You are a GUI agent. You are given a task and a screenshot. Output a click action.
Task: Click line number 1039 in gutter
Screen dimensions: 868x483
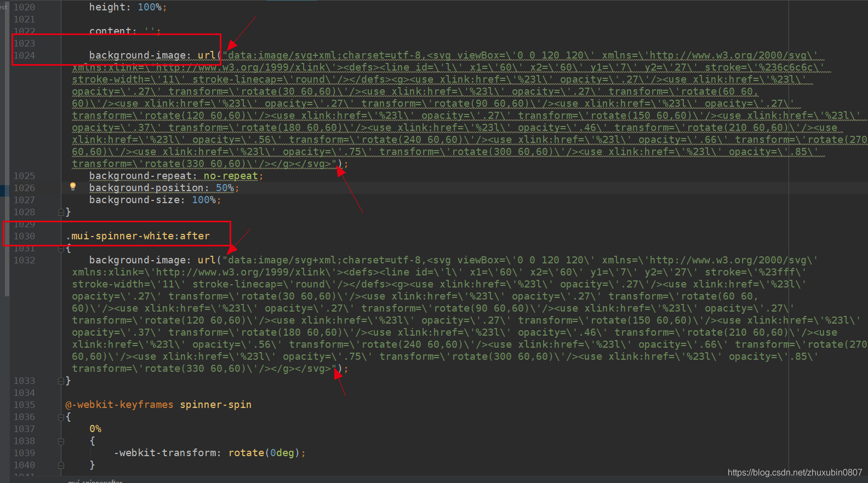[x=24, y=453]
